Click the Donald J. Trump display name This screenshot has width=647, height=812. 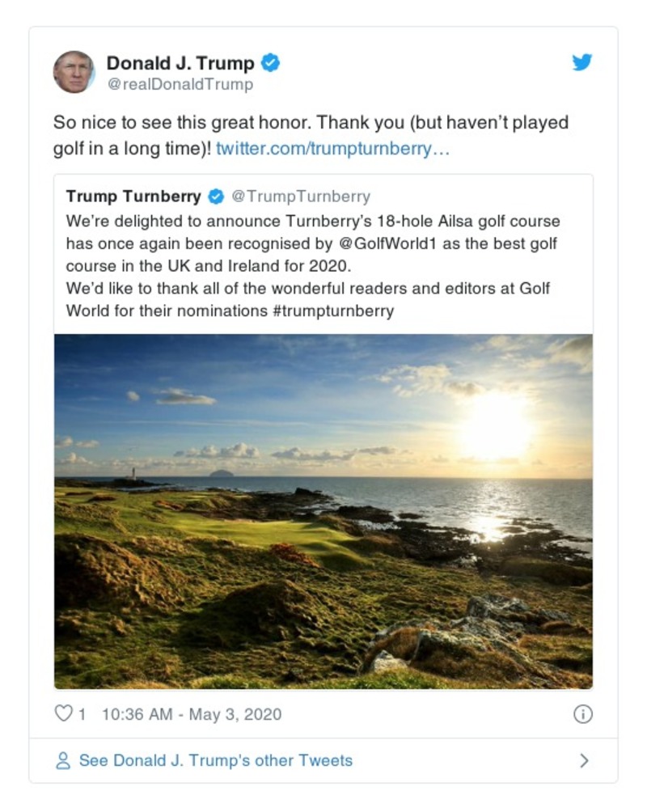180,63
